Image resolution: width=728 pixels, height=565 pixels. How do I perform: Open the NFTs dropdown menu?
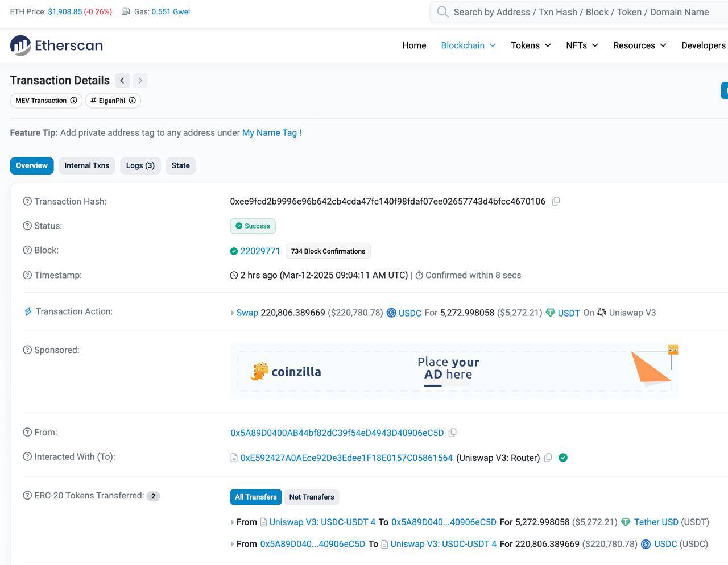click(582, 45)
